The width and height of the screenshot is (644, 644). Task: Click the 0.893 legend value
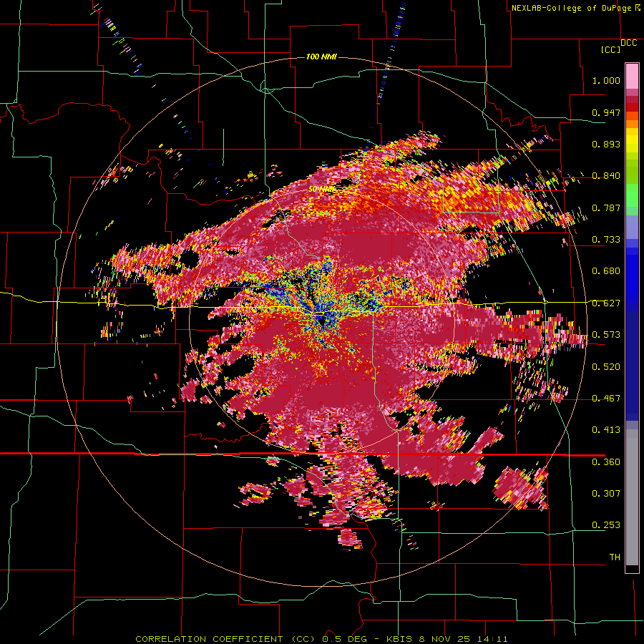[606, 144]
